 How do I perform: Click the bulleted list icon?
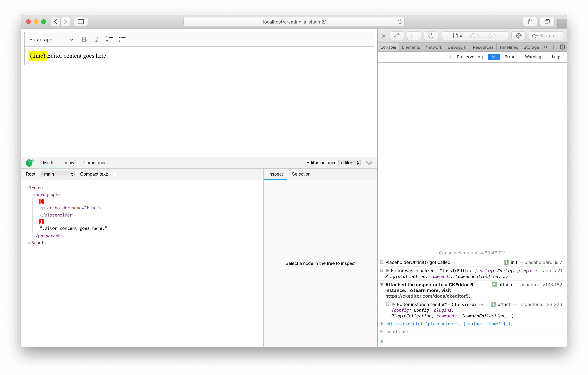122,39
